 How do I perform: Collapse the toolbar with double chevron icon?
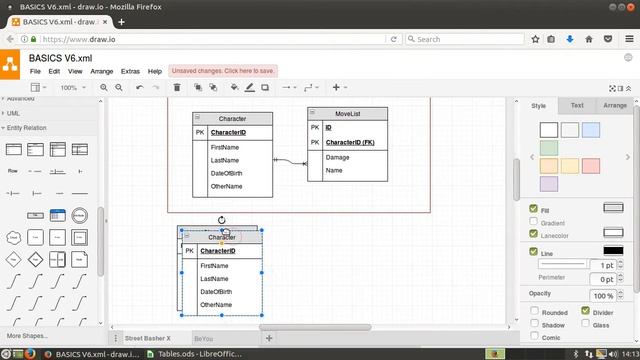pyautogui.click(x=629, y=88)
